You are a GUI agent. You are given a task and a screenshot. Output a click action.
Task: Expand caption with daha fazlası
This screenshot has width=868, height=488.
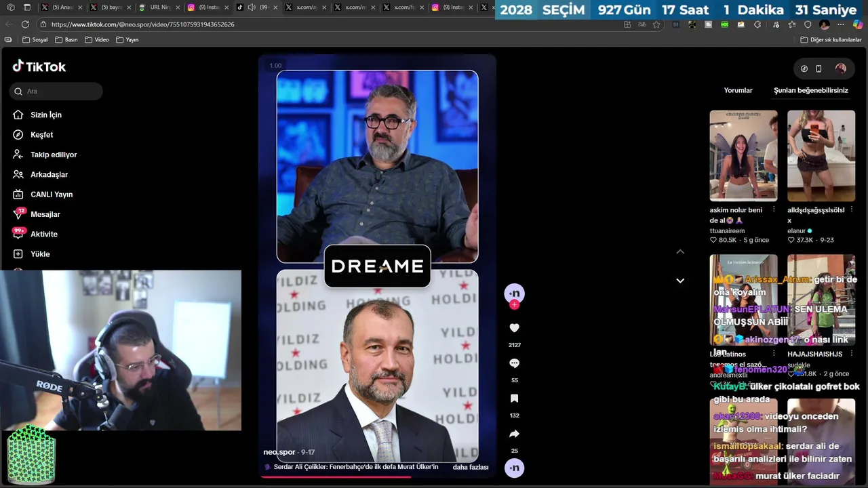470,467
